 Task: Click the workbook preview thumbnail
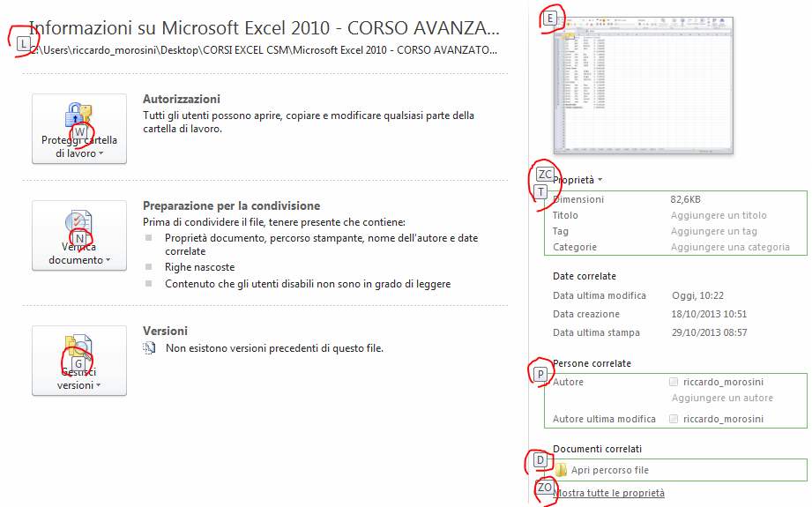pyautogui.click(x=644, y=86)
